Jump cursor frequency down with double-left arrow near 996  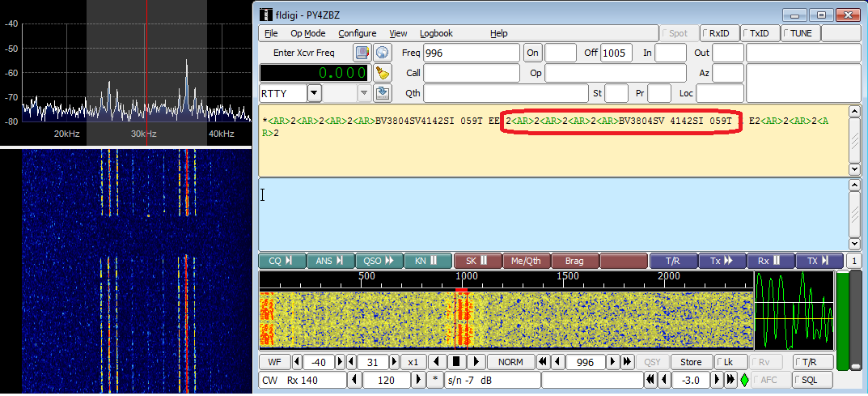pyautogui.click(x=543, y=362)
